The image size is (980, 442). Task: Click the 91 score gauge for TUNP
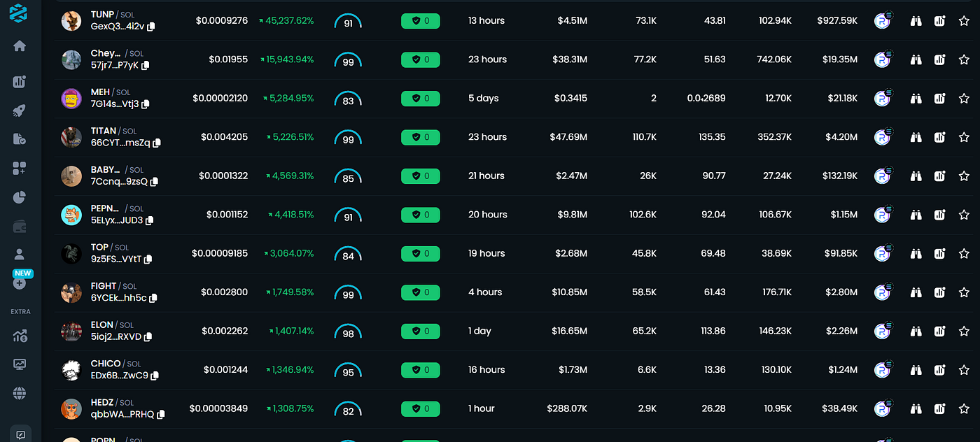click(348, 21)
